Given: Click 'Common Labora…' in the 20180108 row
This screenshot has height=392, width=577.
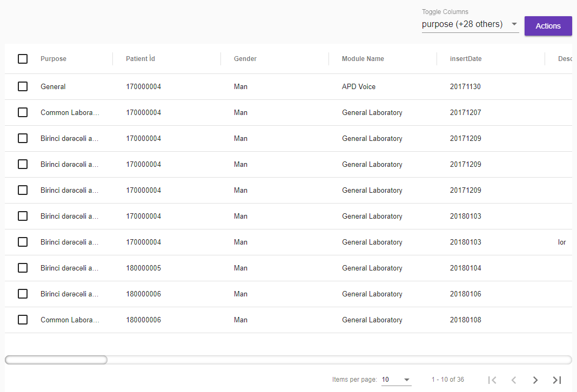Looking at the screenshot, I should [x=70, y=320].
